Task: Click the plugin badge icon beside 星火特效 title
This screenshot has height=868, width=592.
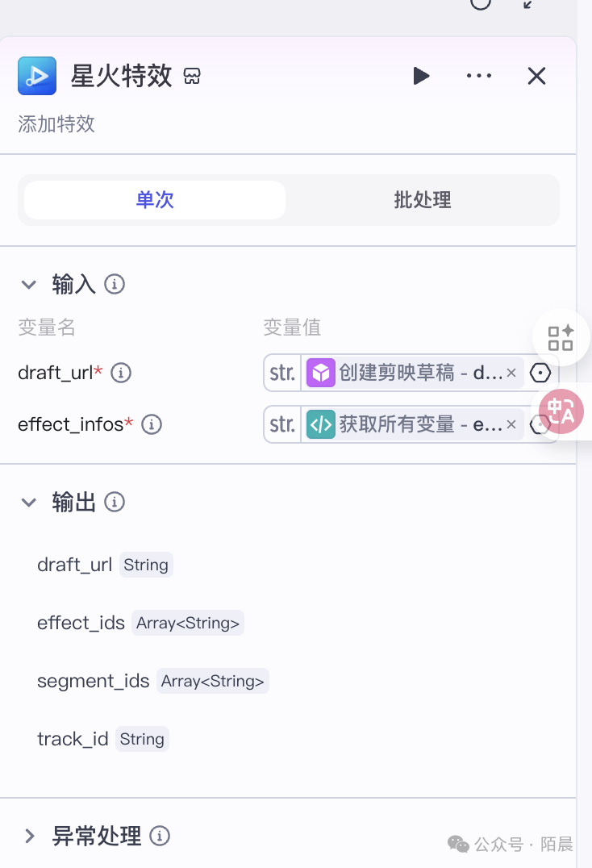Action: tap(192, 77)
